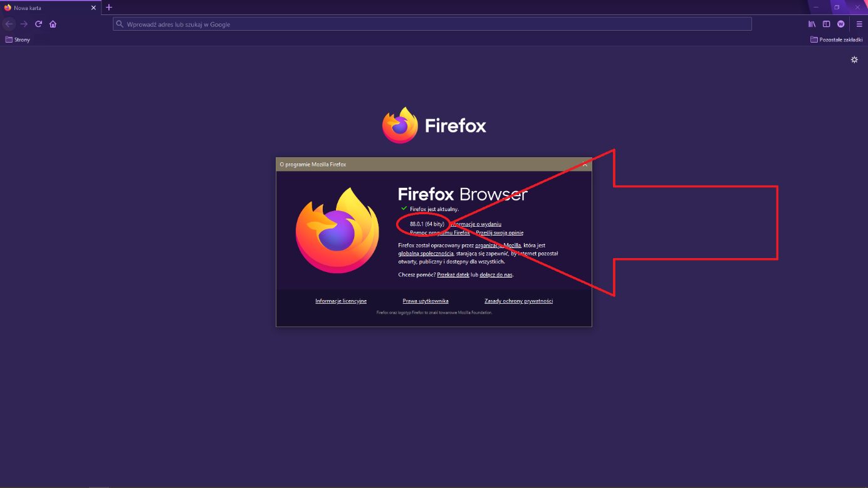Viewport: 868px width, 488px height.
Task: Focus the address and search bar
Action: 432,24
